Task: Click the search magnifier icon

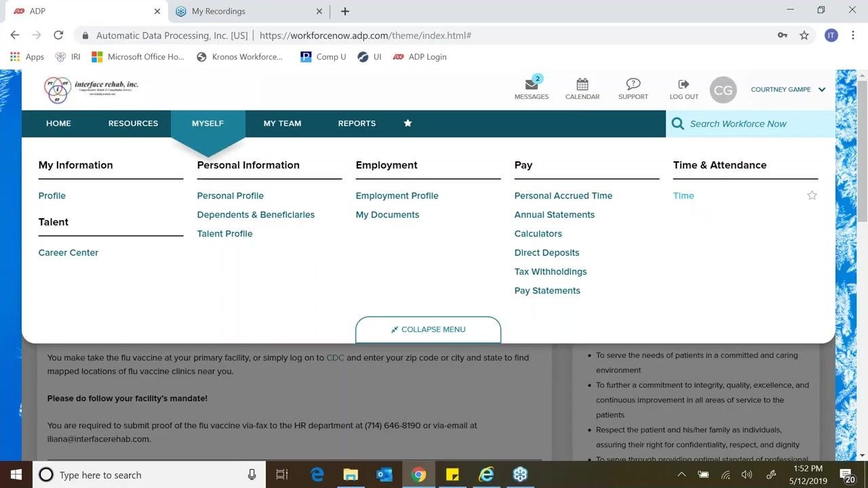Action: tap(677, 123)
